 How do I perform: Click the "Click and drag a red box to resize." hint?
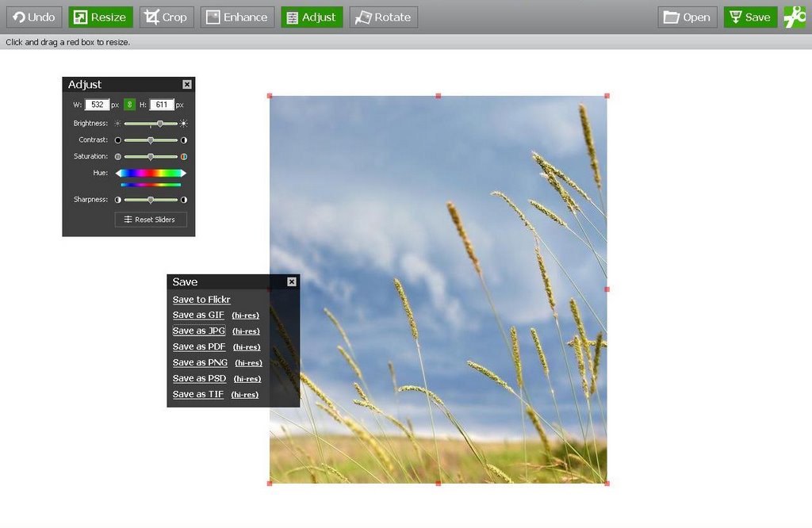point(68,42)
